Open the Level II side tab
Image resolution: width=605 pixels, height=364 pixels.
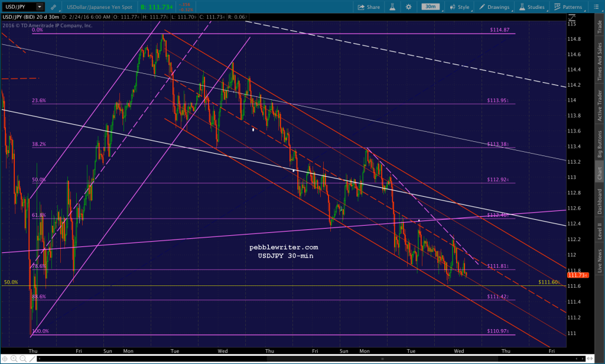(x=600, y=231)
